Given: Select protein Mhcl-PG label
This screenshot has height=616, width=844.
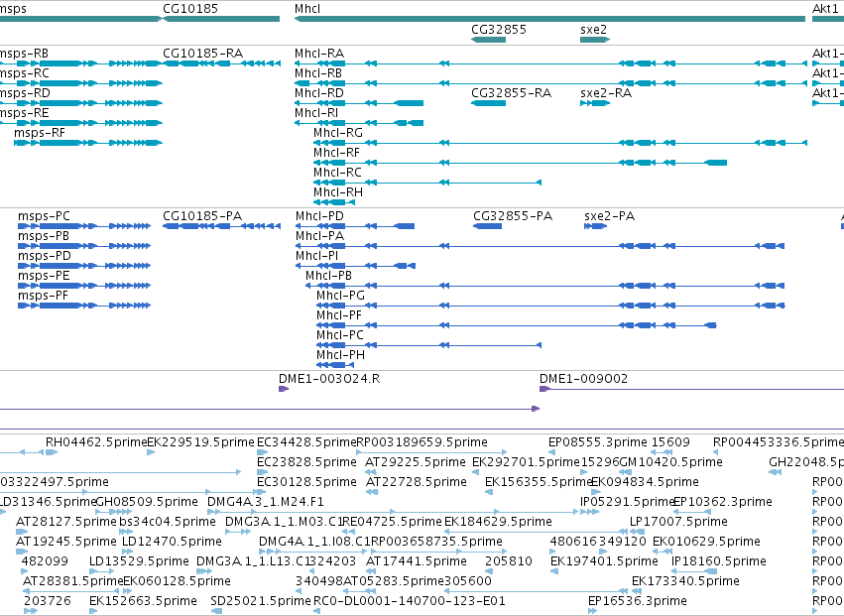Looking at the screenshot, I should coord(340,296).
